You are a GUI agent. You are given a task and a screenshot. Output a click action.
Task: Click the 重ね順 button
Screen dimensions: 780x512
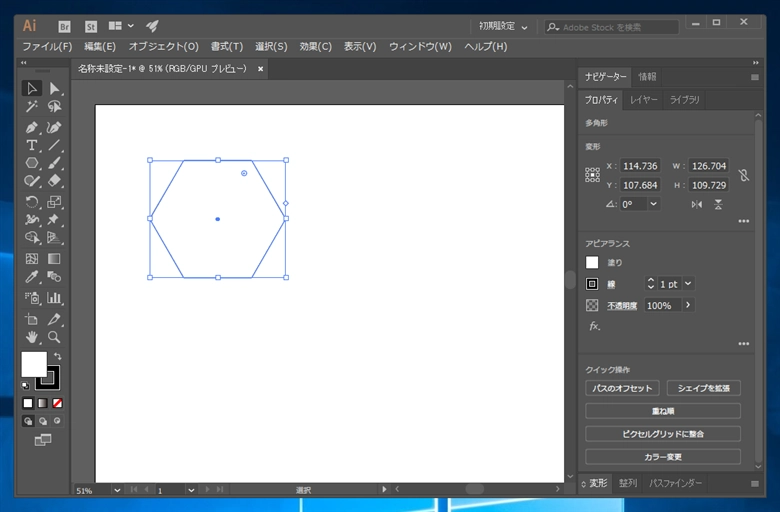coord(663,411)
